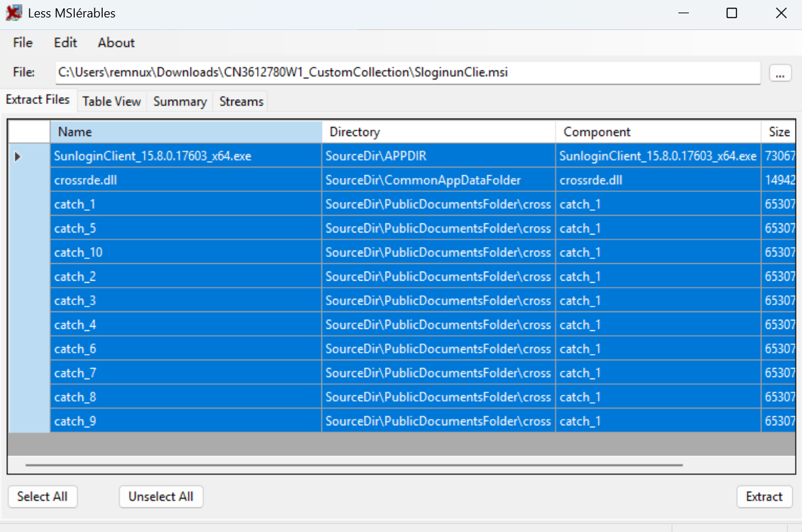Sort by the Name column header
The height and width of the screenshot is (532, 802).
click(186, 132)
